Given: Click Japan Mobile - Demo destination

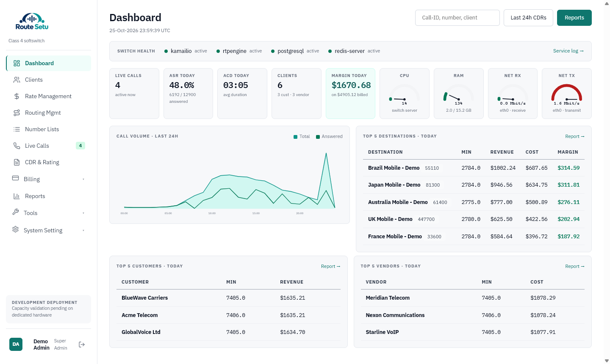Looking at the screenshot, I should (394, 185).
